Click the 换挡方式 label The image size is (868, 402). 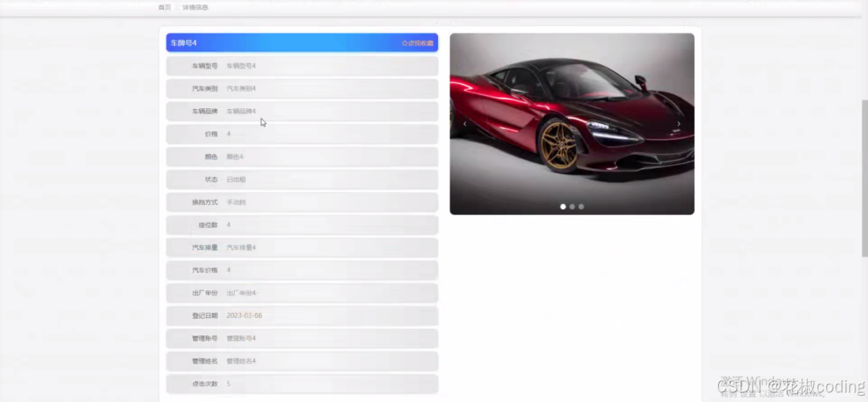pos(205,202)
